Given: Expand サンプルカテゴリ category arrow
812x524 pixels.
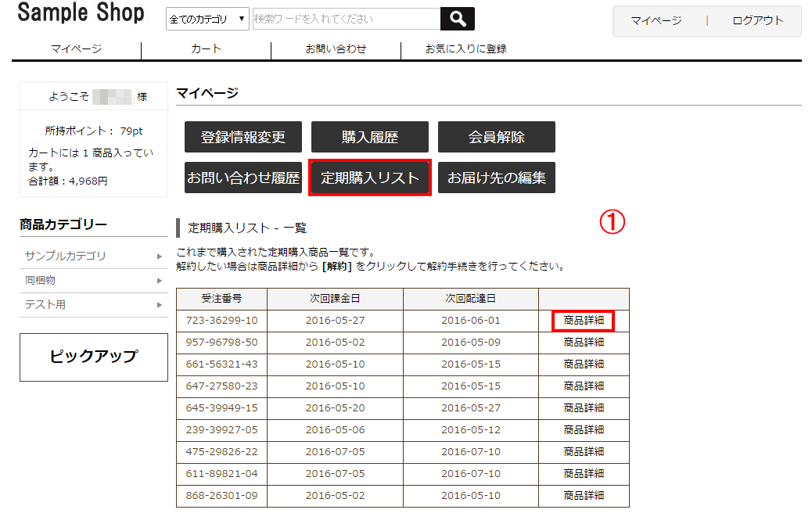Looking at the screenshot, I should coord(160,257).
